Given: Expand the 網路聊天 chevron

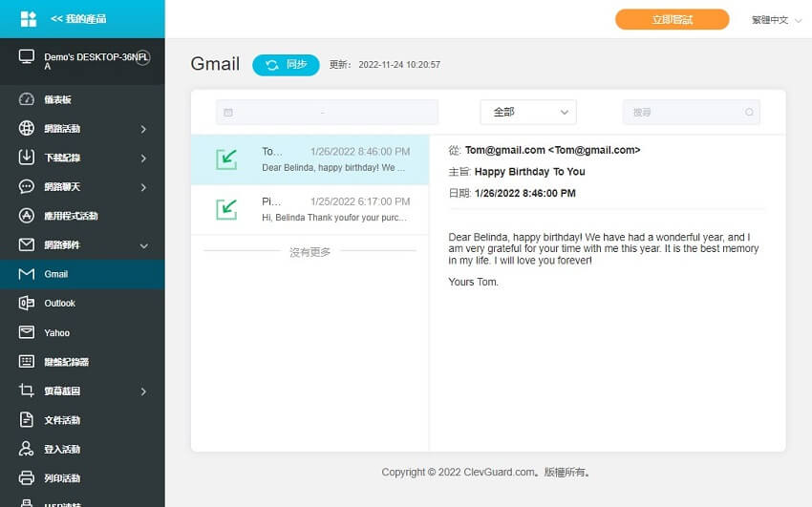Looking at the screenshot, I should tap(143, 187).
